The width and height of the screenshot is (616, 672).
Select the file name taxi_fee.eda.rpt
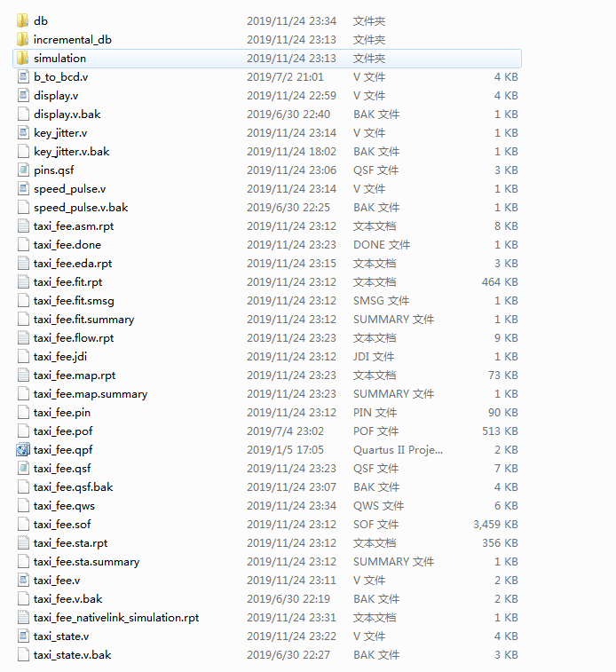(x=73, y=263)
